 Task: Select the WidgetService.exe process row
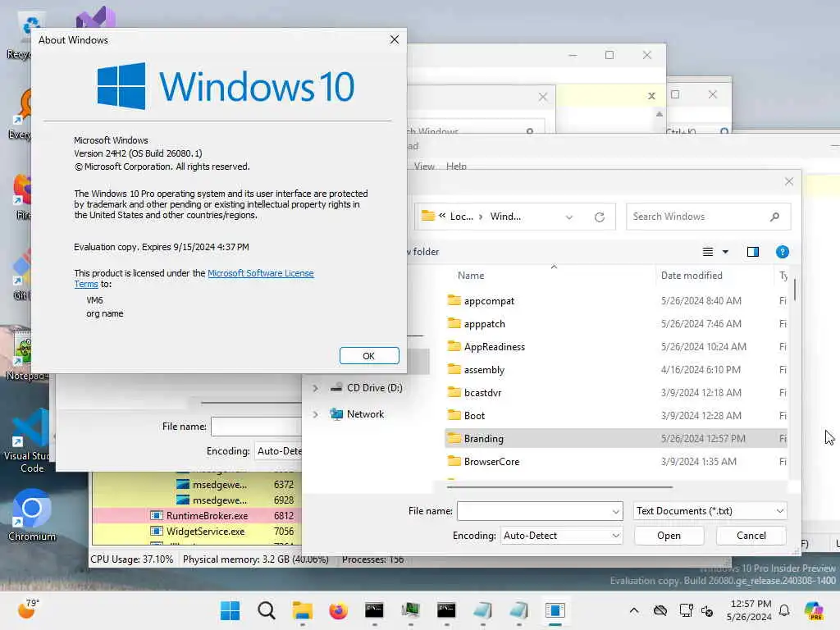click(x=197, y=532)
